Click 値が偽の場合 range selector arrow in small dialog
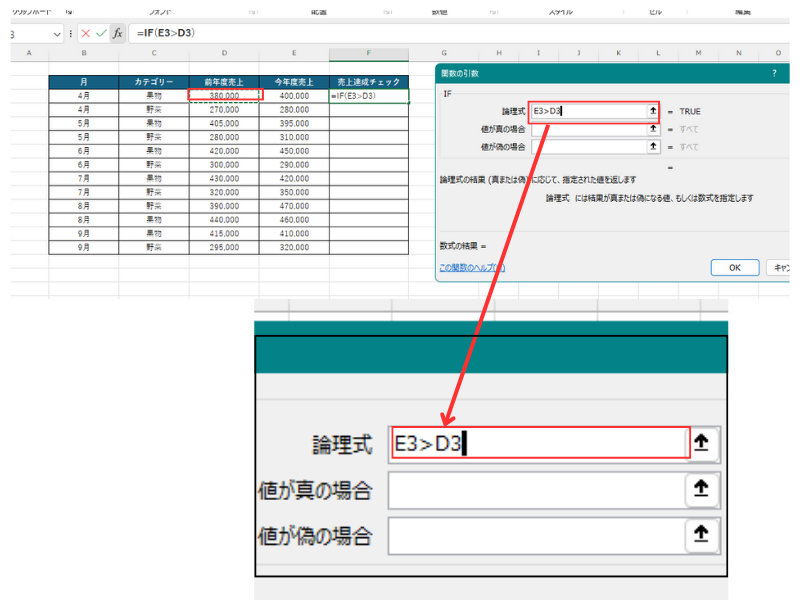This screenshot has height=600, width=800. [652, 147]
